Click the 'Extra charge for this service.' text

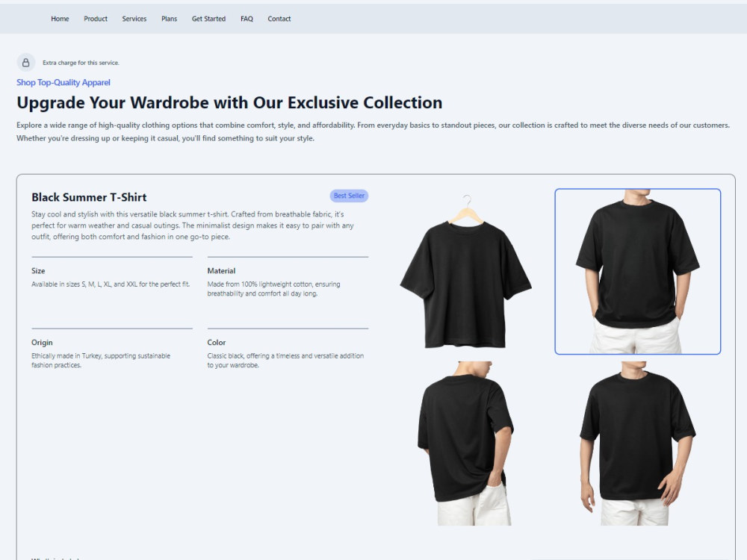(81, 63)
